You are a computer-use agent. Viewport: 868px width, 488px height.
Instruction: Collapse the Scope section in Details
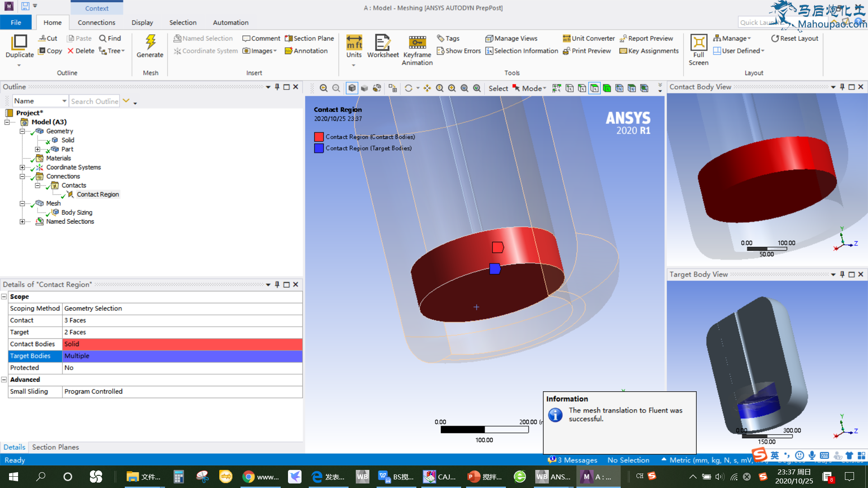[x=4, y=296]
